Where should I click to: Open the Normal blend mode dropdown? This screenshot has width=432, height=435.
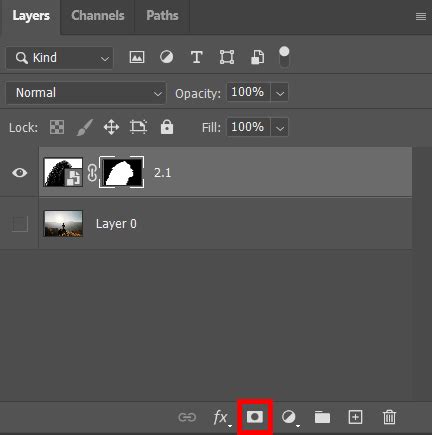tap(86, 93)
